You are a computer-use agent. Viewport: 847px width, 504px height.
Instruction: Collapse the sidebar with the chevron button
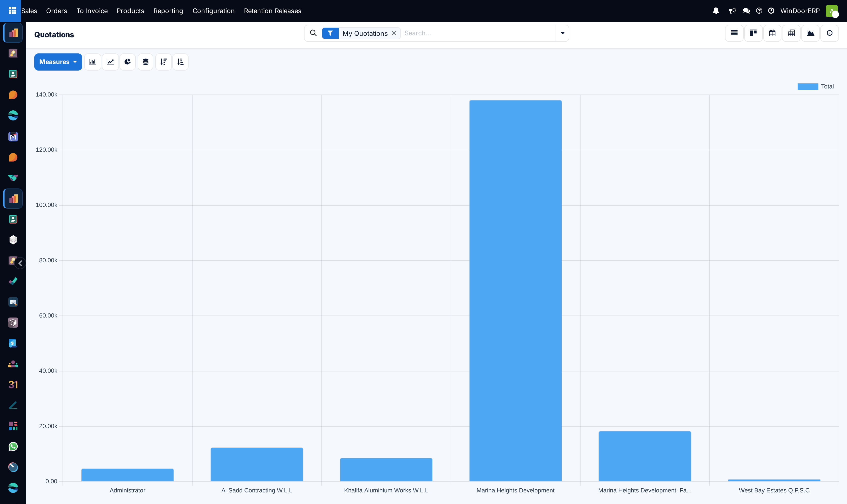pyautogui.click(x=20, y=263)
